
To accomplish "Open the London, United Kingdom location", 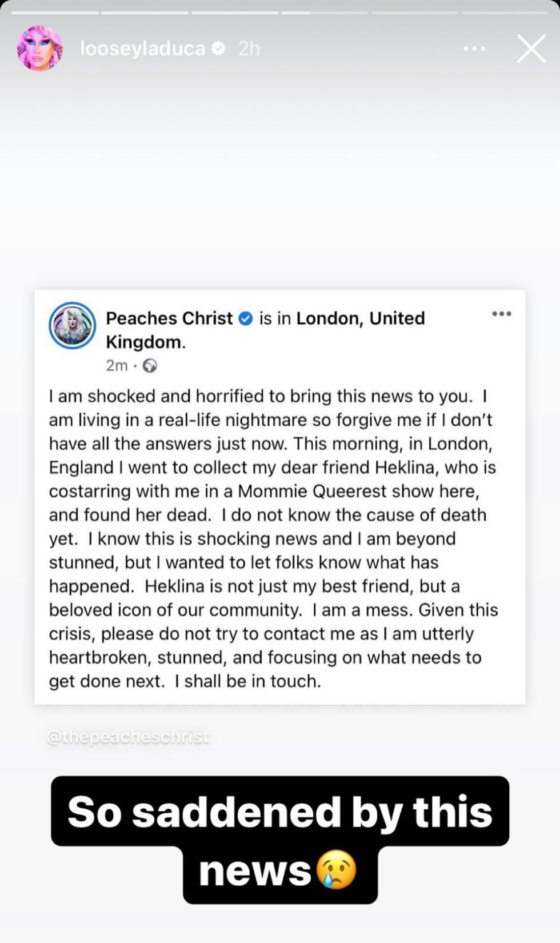I will point(360,318).
